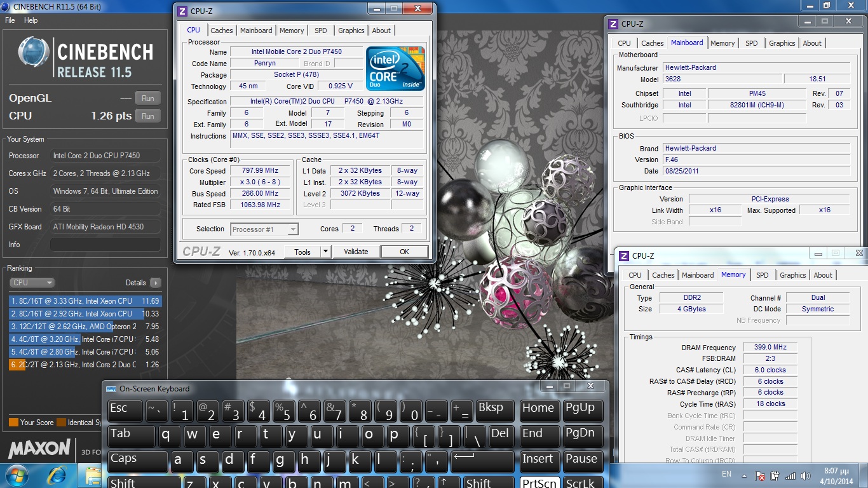Click the Info input field in Your System
The image size is (868, 488).
(105, 245)
